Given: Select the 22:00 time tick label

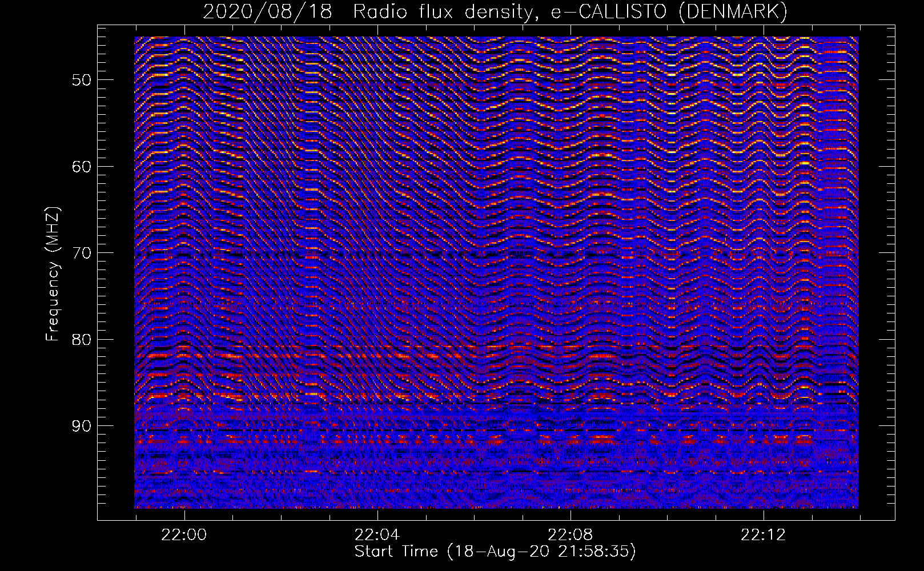Looking at the screenshot, I should 184,535.
